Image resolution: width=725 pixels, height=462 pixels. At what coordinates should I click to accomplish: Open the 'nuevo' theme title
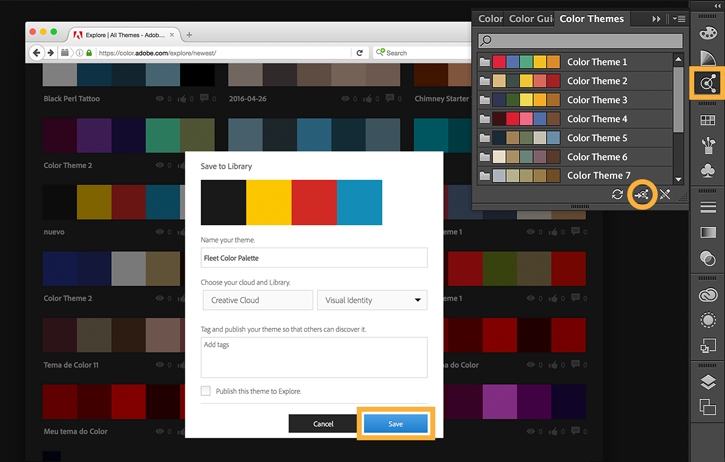coord(54,232)
